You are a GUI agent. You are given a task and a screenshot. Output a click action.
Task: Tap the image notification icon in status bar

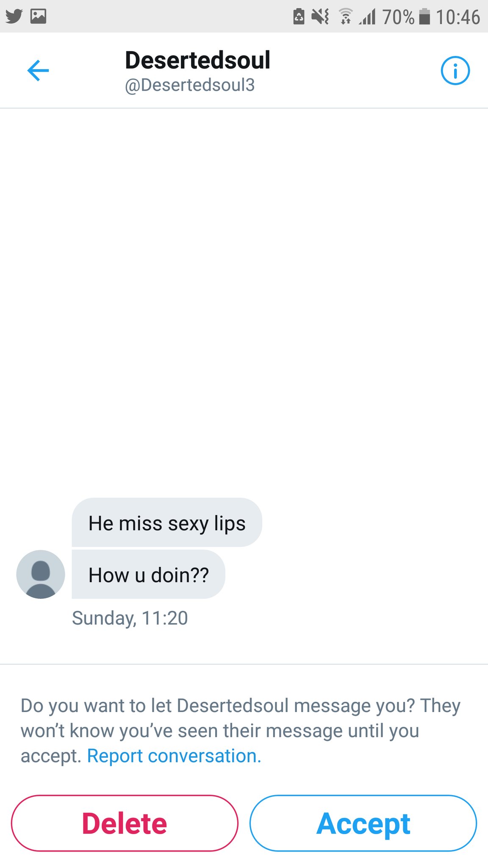[x=38, y=17]
